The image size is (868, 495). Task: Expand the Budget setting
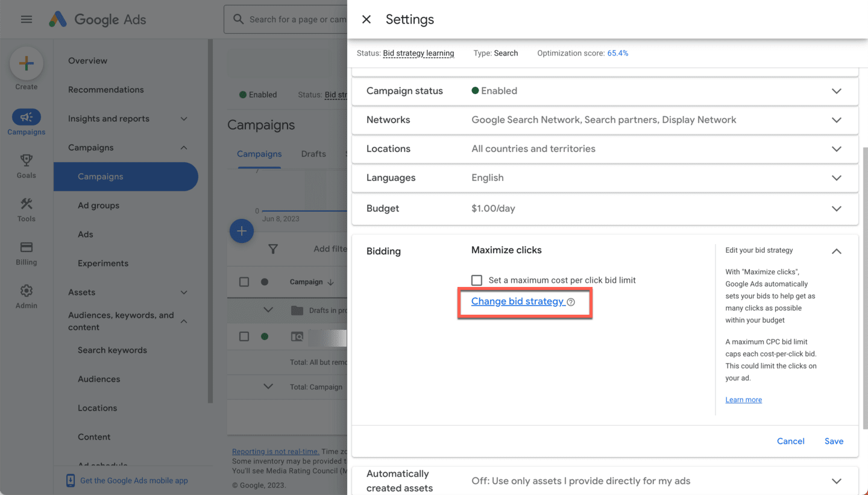837,209
